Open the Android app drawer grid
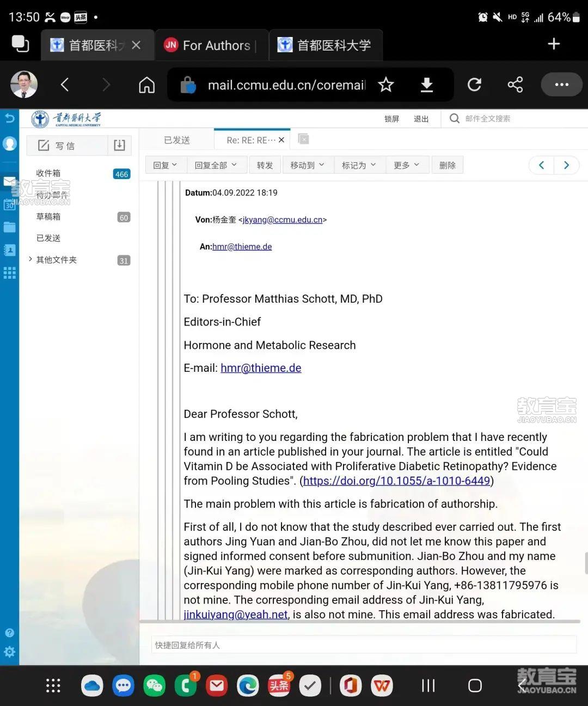Viewport: 588px width, 706px height. [53, 686]
